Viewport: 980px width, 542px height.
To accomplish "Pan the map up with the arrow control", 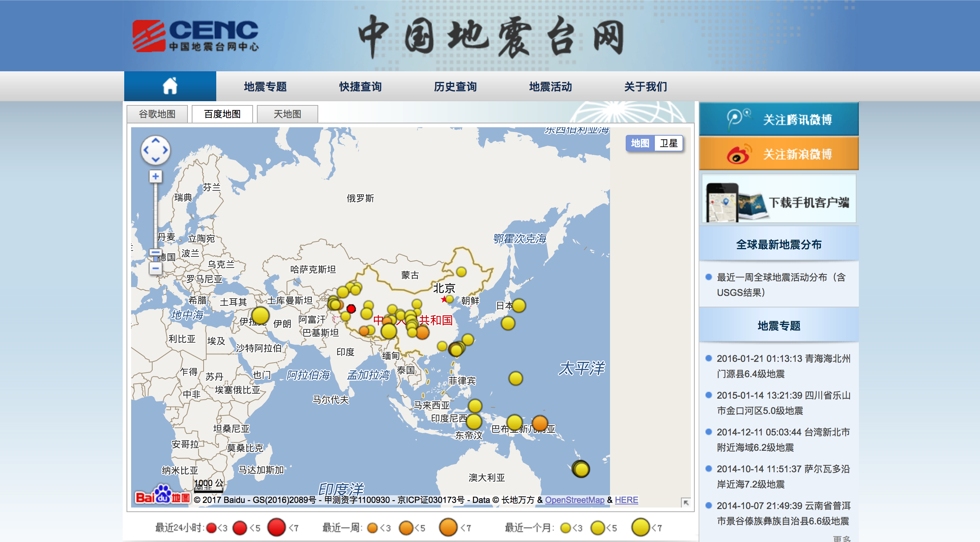I will click(x=155, y=141).
